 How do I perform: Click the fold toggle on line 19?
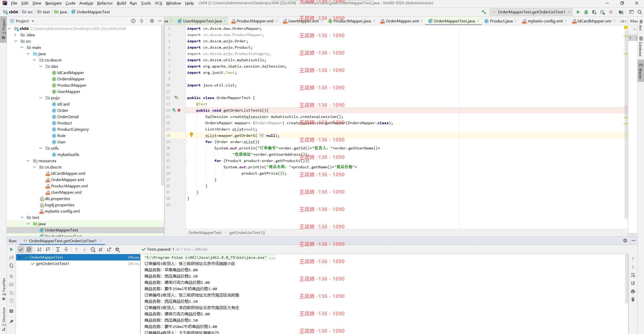(185, 142)
